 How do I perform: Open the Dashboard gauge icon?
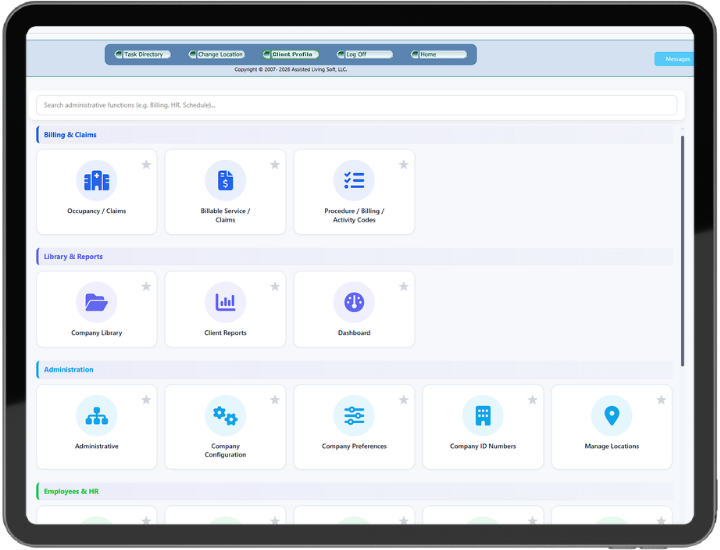coord(354,302)
